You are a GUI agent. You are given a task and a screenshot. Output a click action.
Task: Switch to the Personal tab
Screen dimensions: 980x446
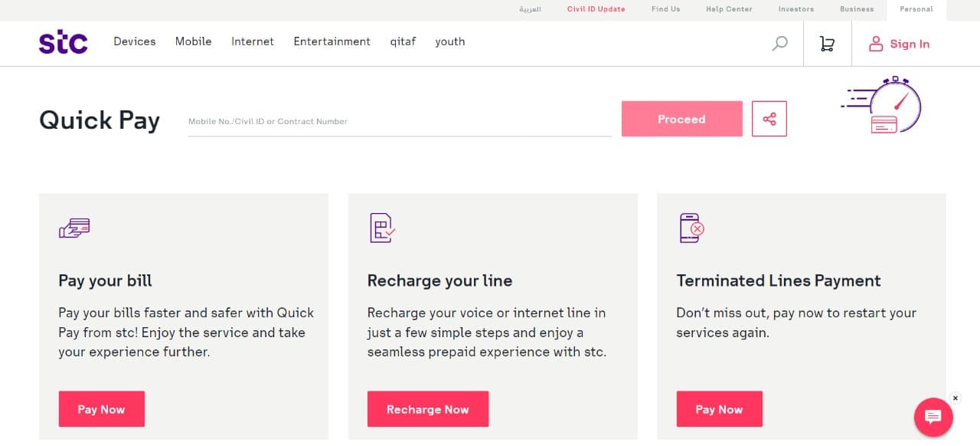(916, 9)
